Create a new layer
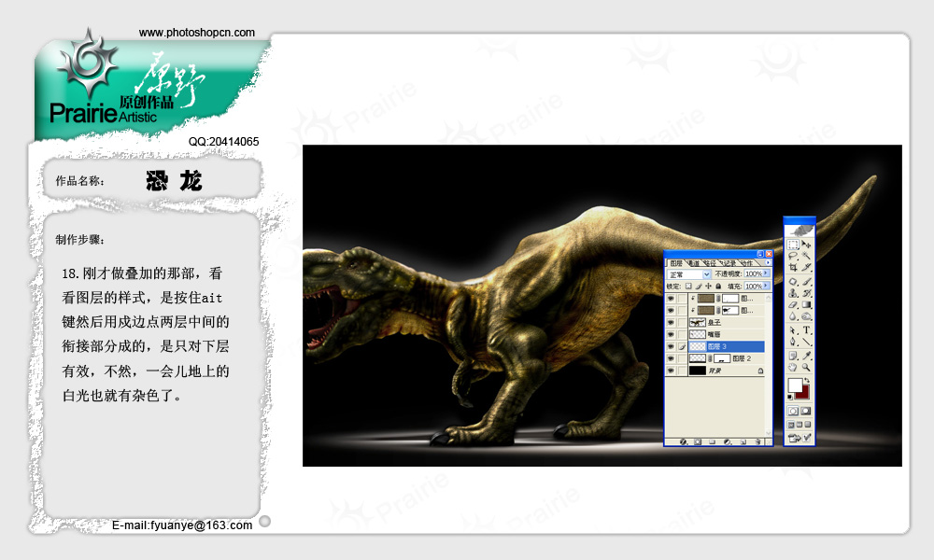This screenshot has width=934, height=560. tap(743, 442)
